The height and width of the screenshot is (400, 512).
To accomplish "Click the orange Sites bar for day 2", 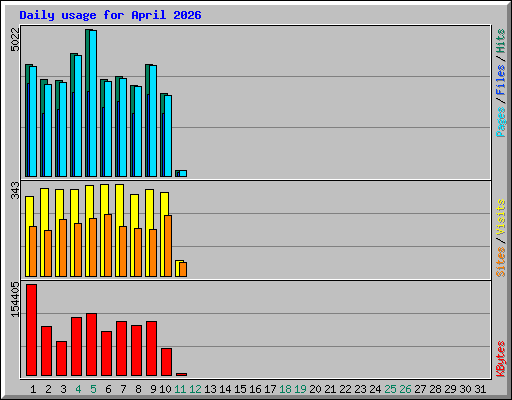I will point(48,253).
